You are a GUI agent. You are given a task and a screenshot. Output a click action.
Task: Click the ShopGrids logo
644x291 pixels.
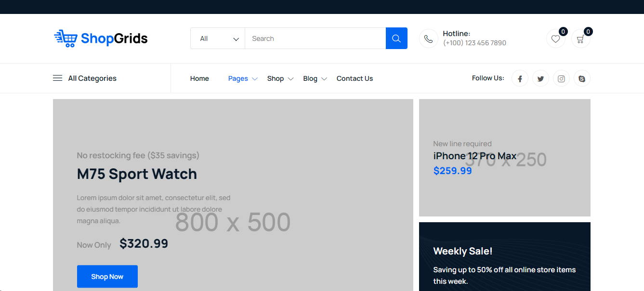point(101,38)
